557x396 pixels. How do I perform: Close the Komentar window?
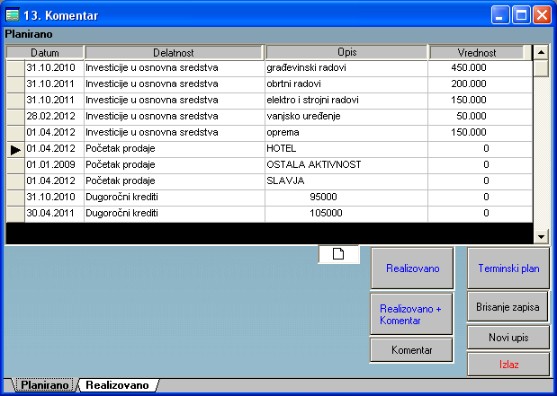tap(542, 15)
